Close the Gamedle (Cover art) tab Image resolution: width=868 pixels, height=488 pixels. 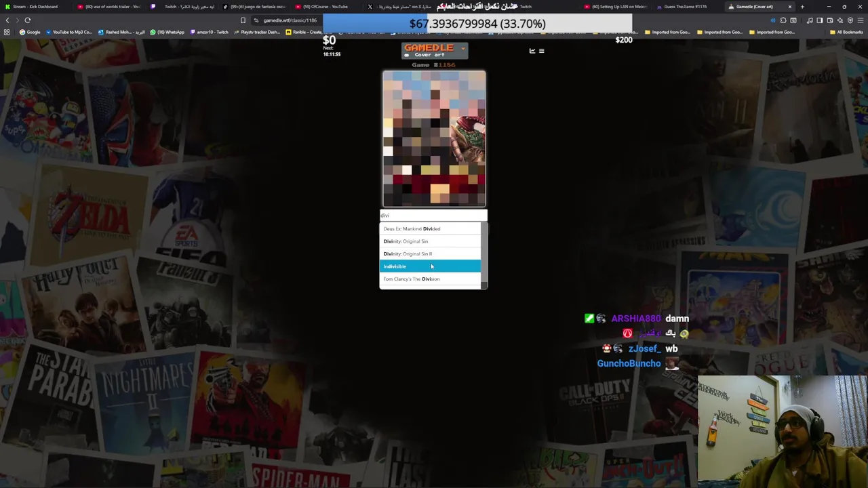pos(789,7)
